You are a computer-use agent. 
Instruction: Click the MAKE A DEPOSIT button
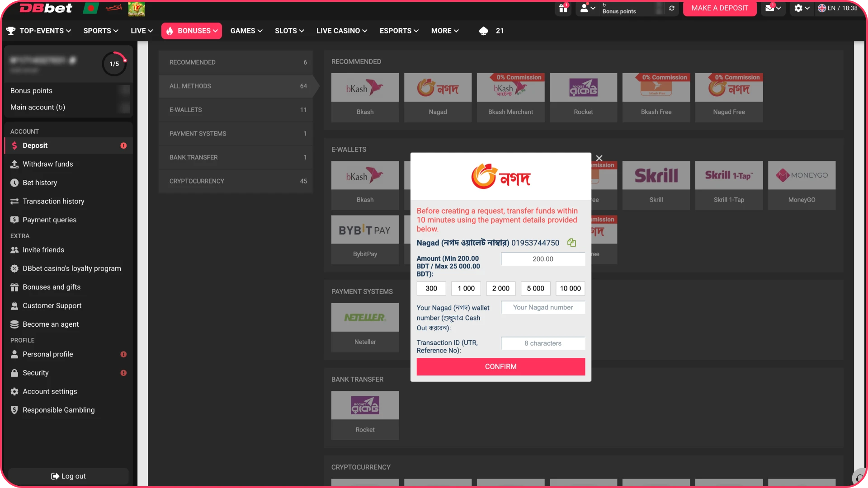(x=719, y=8)
